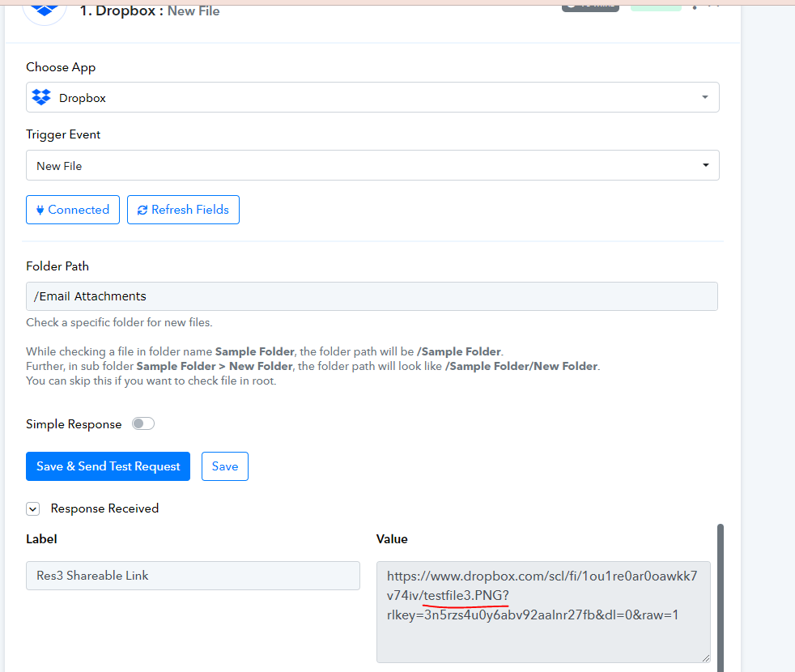
Task: Click the dropdown arrow in Choose App field
Action: tap(705, 97)
